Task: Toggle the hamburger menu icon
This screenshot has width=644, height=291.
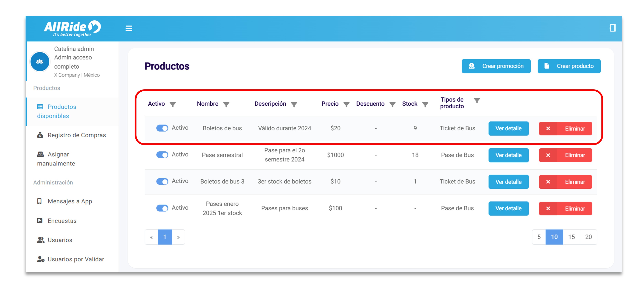Action: (x=129, y=28)
